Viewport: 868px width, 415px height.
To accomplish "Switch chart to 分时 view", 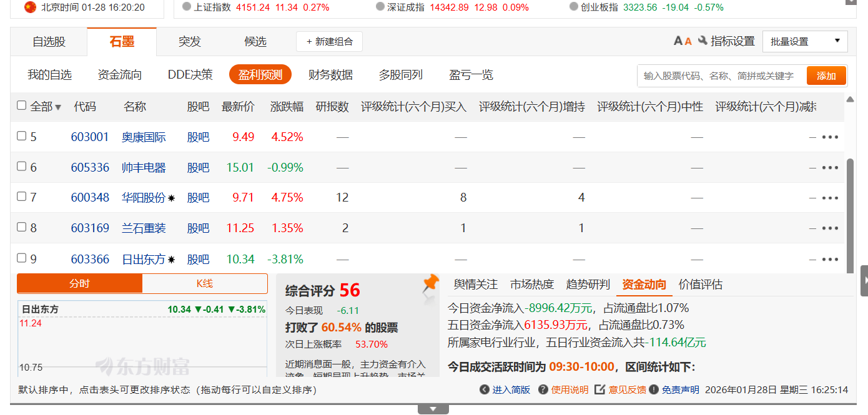I will [80, 283].
